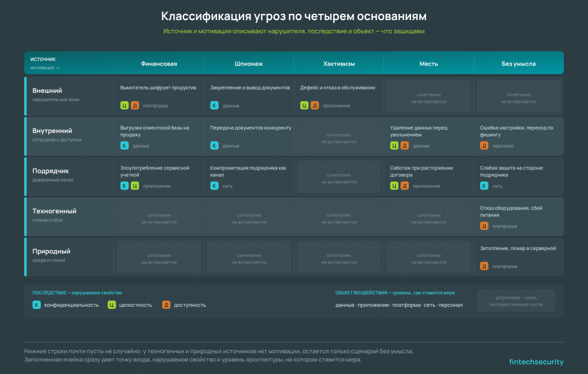Click the 'доступность' legend label
This screenshot has width=588, height=374.
189,305
